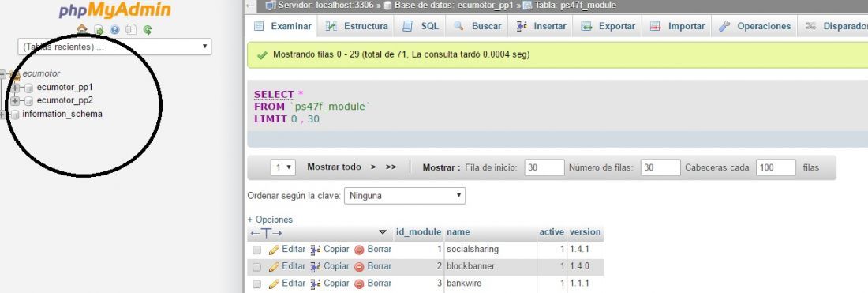Screen dimensions: 868x293
Task: Click the copy icon in socialsharing row
Action: pyautogui.click(x=316, y=250)
